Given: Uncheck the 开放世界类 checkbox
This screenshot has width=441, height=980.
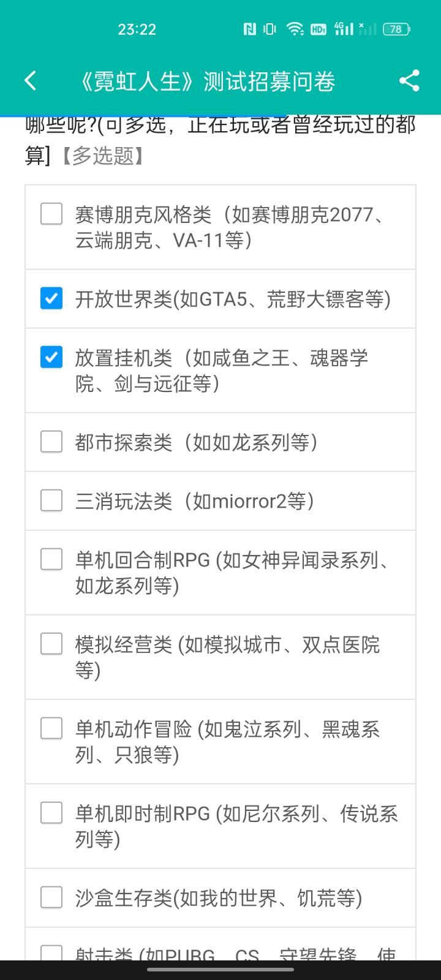Looking at the screenshot, I should [51, 299].
